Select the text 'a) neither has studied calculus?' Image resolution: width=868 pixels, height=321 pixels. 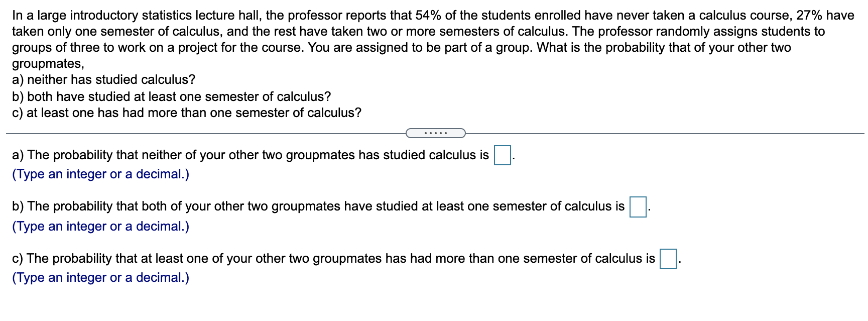click(x=104, y=79)
